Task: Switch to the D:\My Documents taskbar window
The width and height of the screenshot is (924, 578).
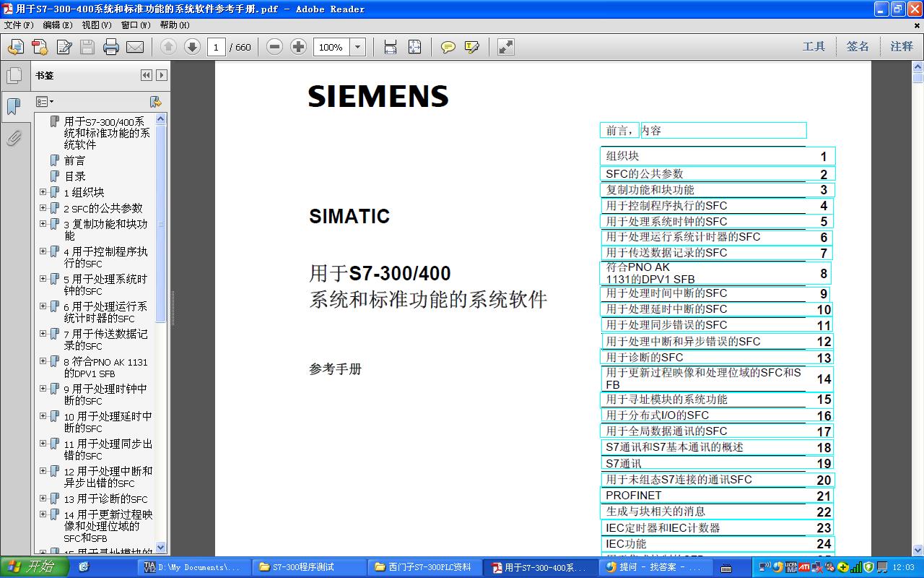Action: (x=195, y=567)
